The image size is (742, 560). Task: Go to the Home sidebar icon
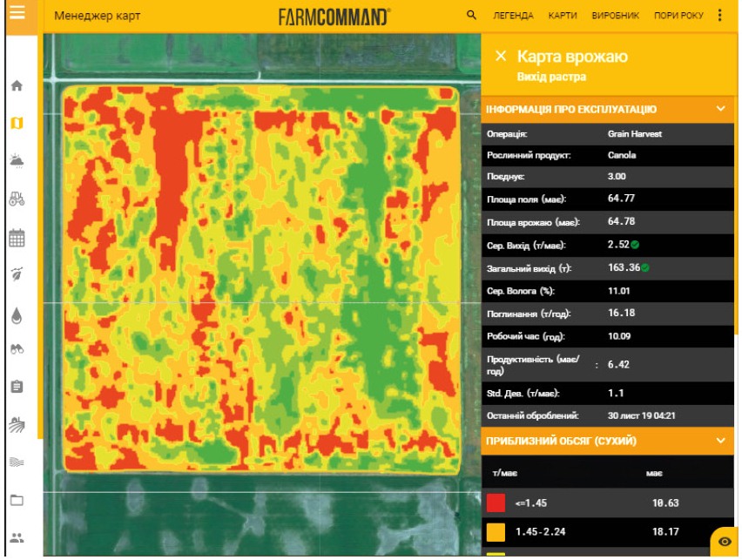point(17,86)
